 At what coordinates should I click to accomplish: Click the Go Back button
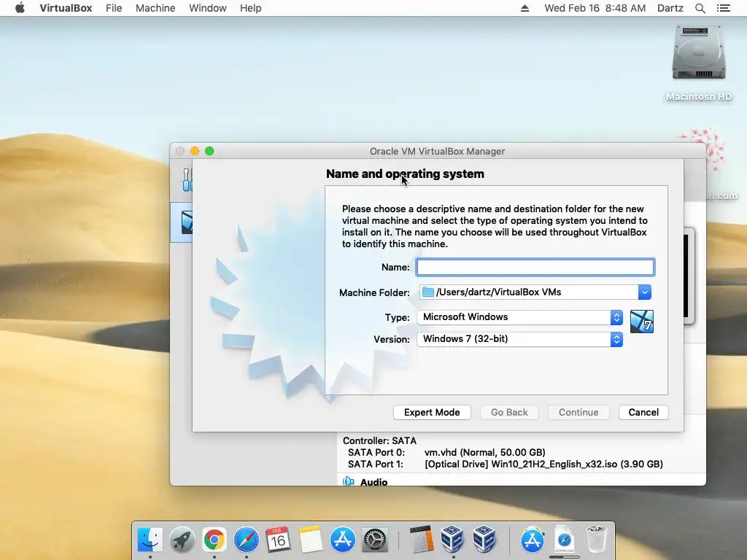click(x=509, y=413)
